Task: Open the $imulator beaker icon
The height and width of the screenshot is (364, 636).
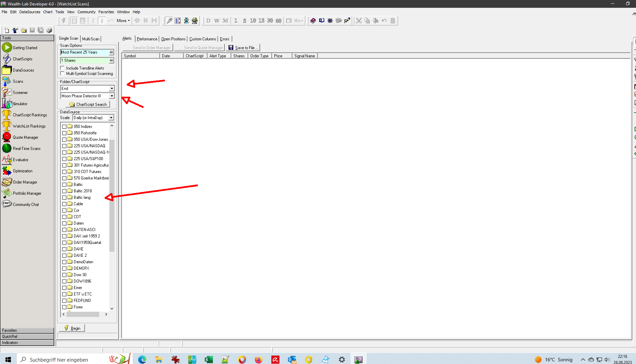Action: click(x=7, y=103)
